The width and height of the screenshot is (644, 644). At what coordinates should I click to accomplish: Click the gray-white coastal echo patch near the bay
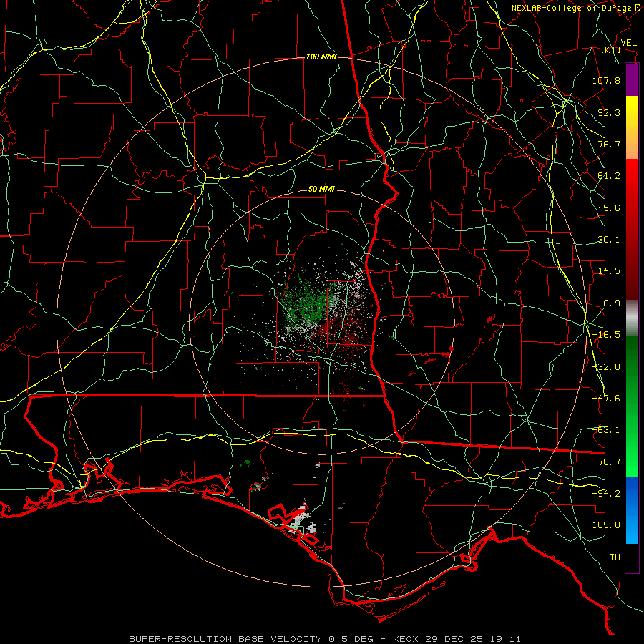tap(301, 522)
